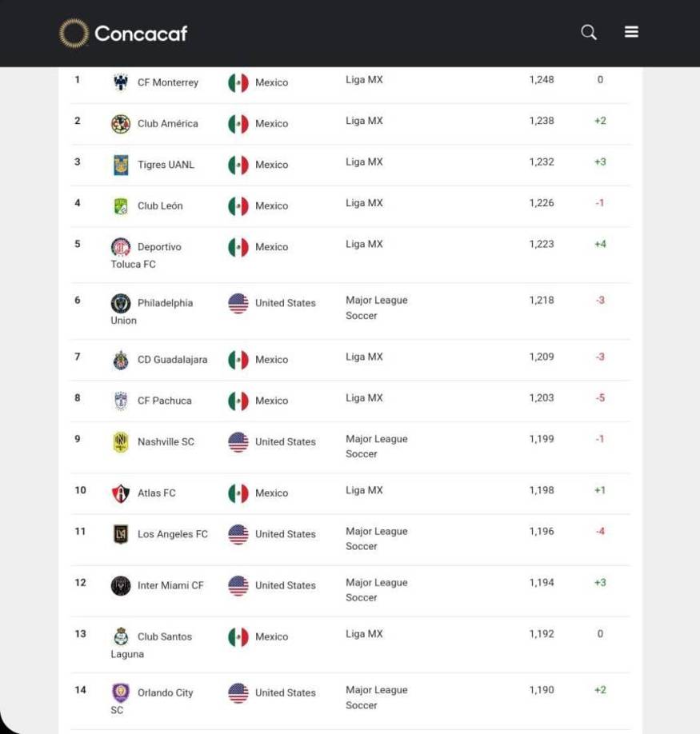This screenshot has width=700, height=734.
Task: Click the CF Monterrey club crest
Action: point(120,80)
